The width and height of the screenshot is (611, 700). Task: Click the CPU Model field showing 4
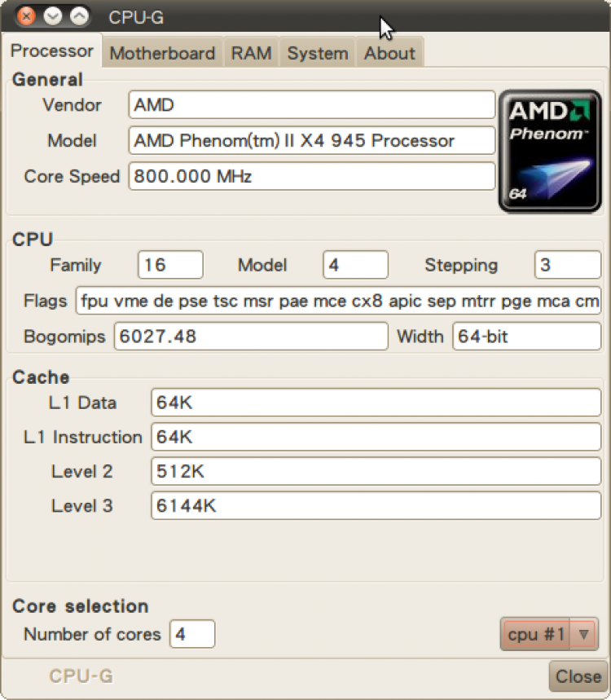[x=356, y=265]
